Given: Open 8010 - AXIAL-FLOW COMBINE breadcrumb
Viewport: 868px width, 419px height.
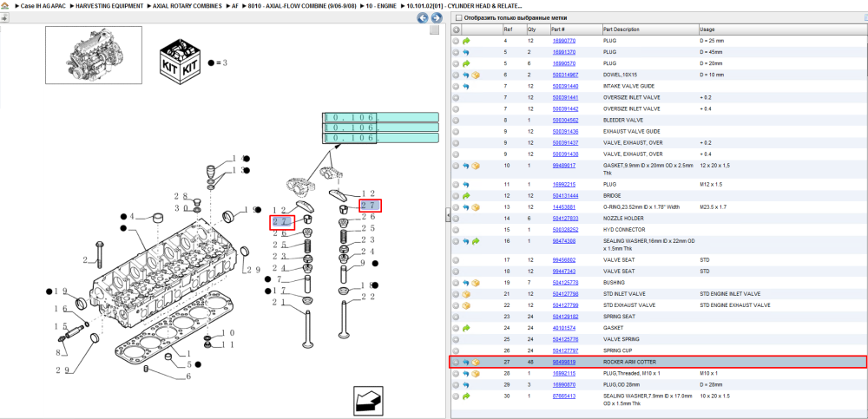Looking at the screenshot, I should (x=302, y=6).
